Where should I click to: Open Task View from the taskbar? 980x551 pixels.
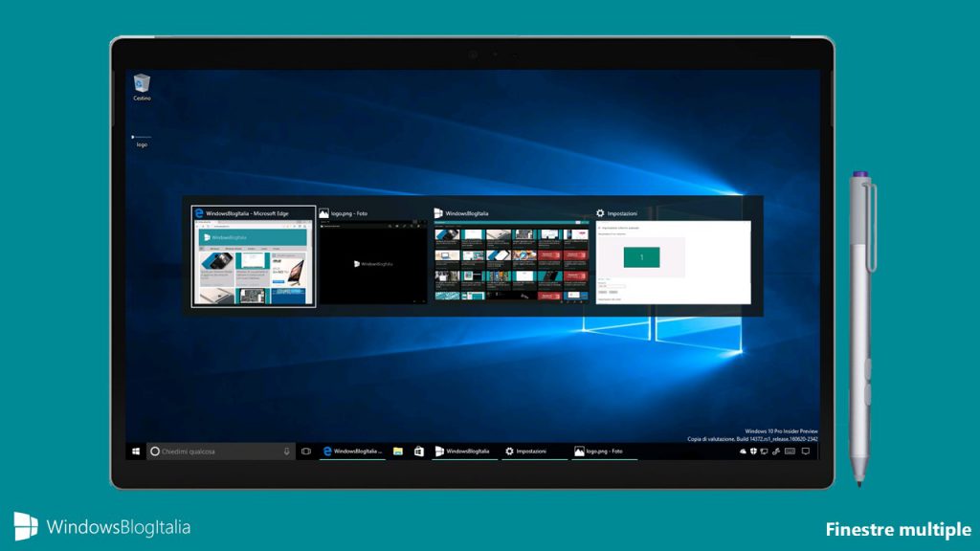tap(306, 452)
